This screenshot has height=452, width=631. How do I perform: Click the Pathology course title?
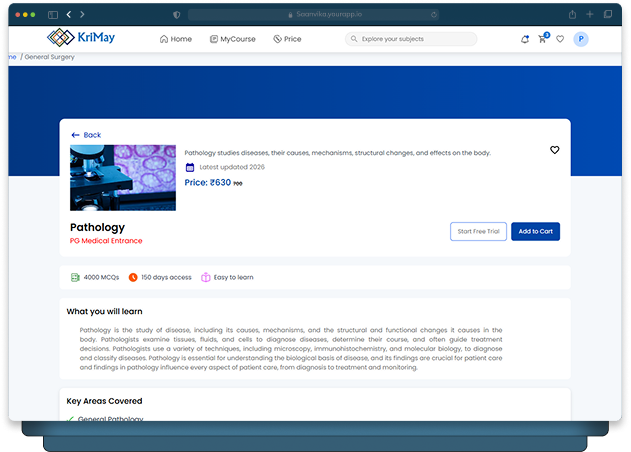click(97, 227)
